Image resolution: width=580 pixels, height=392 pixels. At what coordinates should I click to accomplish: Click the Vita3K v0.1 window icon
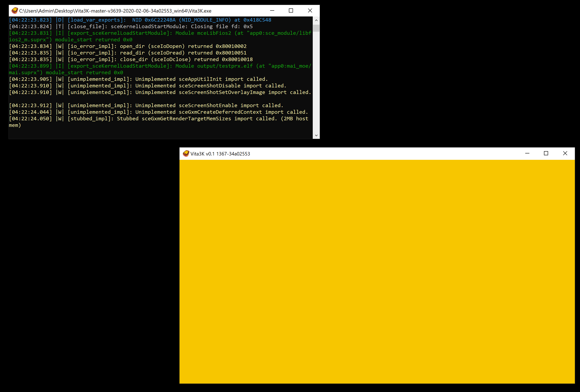point(186,153)
